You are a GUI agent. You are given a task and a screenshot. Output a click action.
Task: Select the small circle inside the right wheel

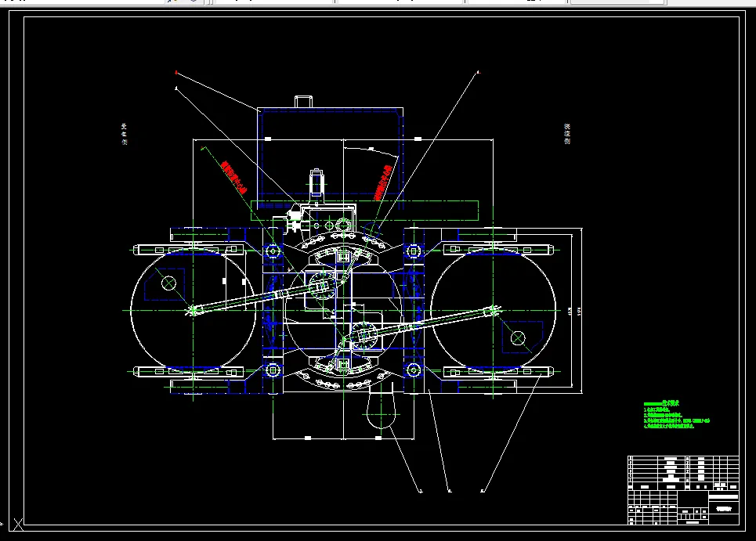(x=518, y=338)
